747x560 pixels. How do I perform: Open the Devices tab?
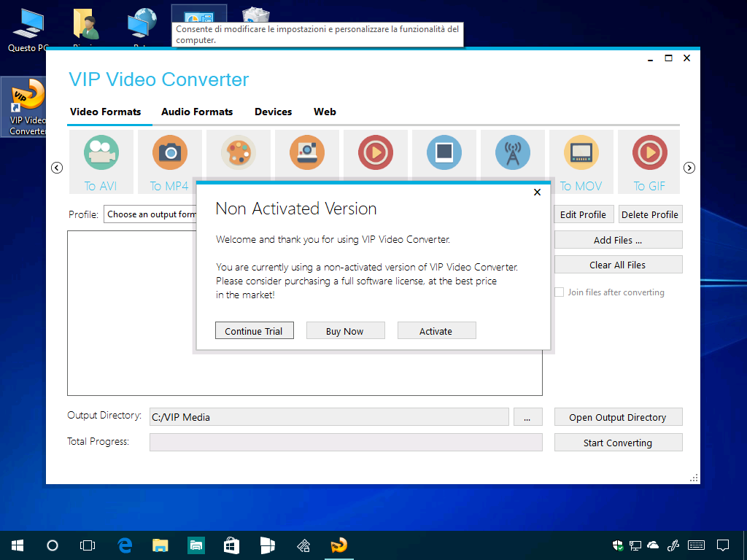click(x=273, y=112)
